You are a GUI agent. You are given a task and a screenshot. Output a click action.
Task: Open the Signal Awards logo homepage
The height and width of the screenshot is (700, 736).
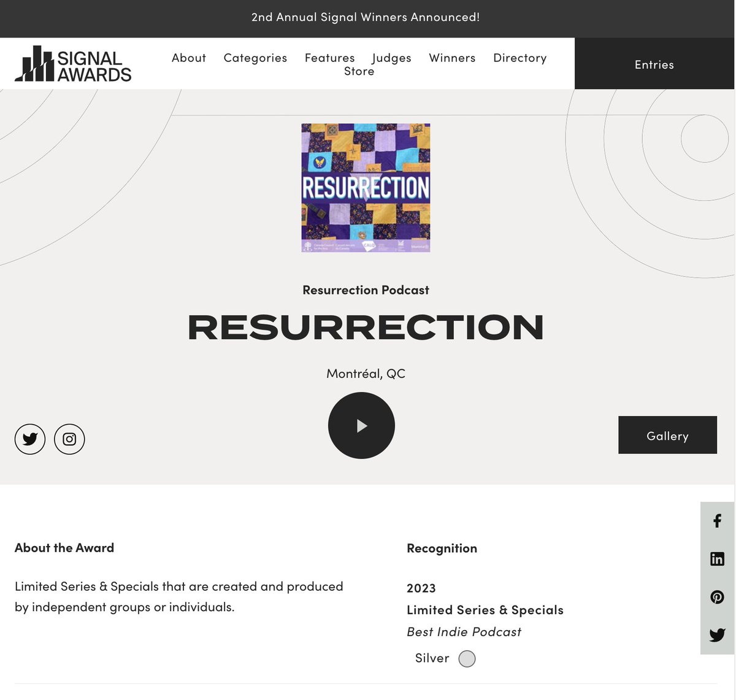pyautogui.click(x=73, y=64)
